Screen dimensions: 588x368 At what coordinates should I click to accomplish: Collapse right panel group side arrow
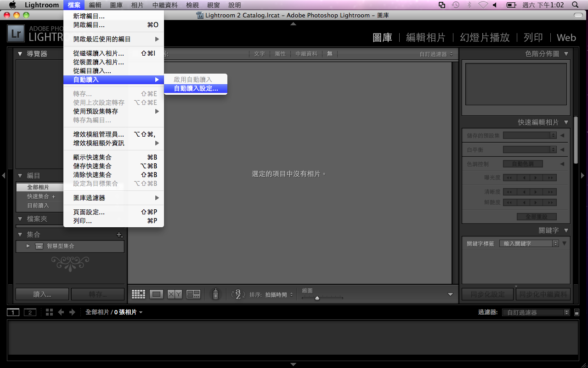583,175
